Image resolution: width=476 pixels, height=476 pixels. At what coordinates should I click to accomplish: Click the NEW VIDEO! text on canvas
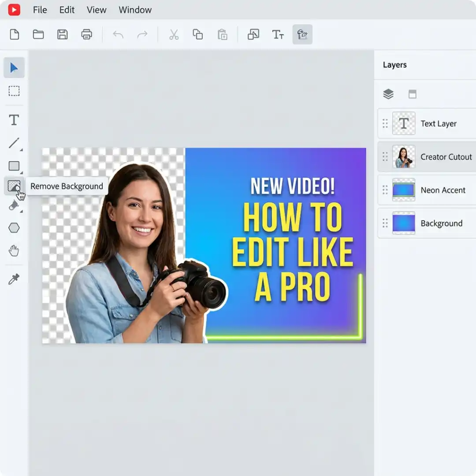pos(292,186)
